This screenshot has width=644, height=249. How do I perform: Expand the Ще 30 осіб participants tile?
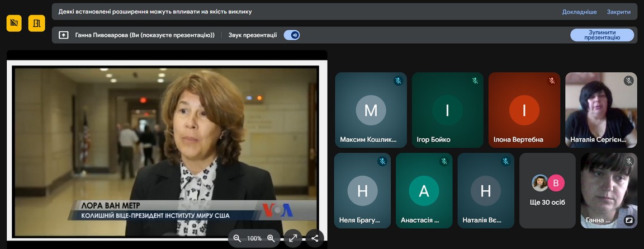coord(547,190)
